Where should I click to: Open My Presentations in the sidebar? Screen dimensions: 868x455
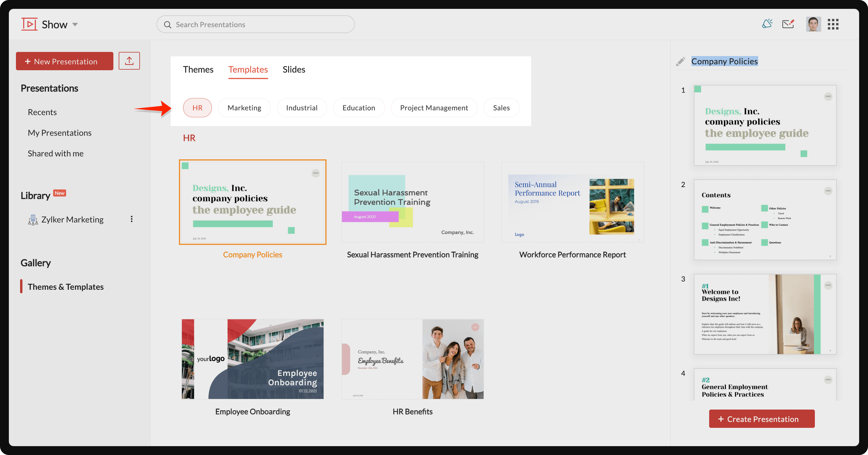pyautogui.click(x=60, y=132)
